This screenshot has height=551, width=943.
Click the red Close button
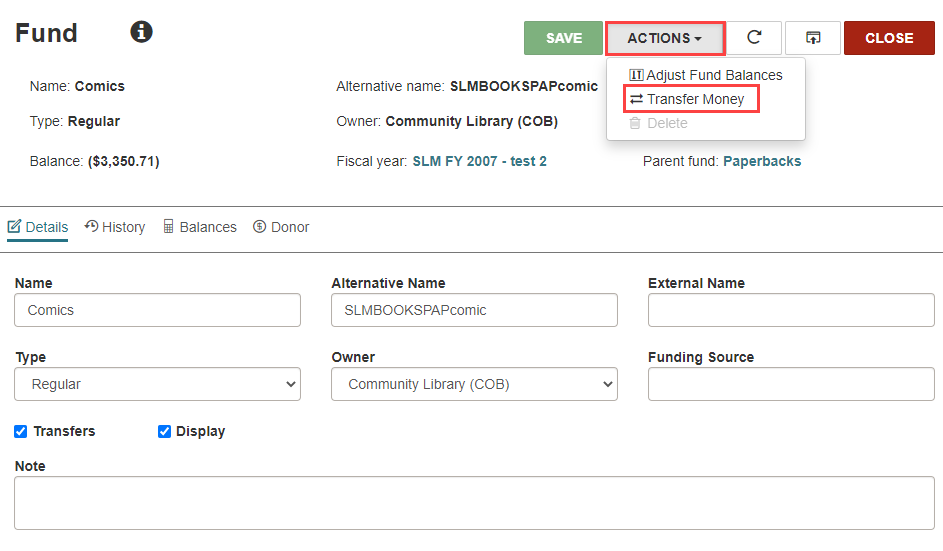(x=889, y=38)
